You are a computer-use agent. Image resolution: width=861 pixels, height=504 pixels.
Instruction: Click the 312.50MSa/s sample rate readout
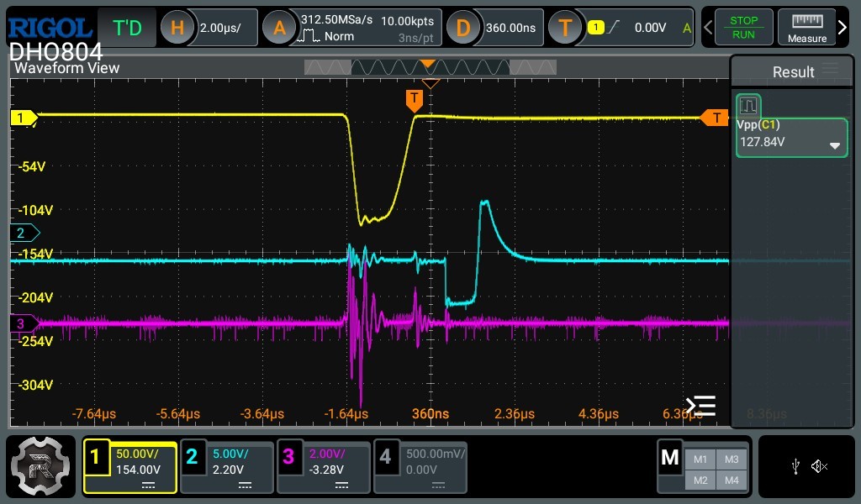click(336, 20)
